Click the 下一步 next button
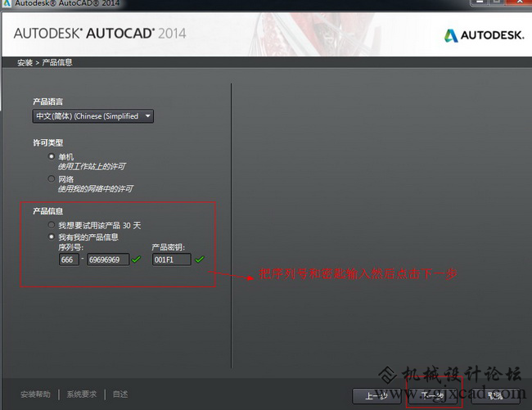The width and height of the screenshot is (532, 410). [433, 396]
